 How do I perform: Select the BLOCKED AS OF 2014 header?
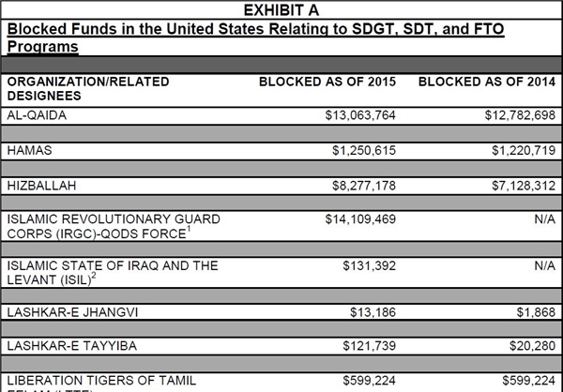point(487,82)
